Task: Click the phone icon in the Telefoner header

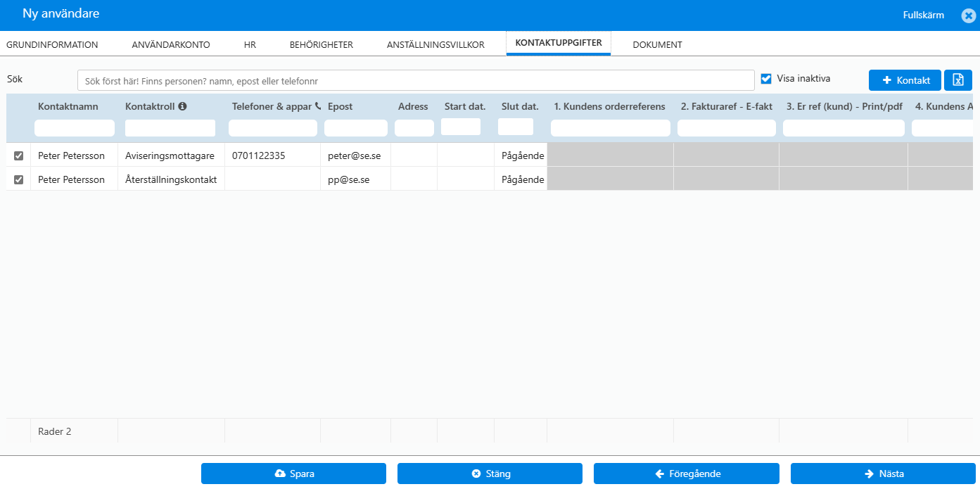Action: (x=318, y=106)
